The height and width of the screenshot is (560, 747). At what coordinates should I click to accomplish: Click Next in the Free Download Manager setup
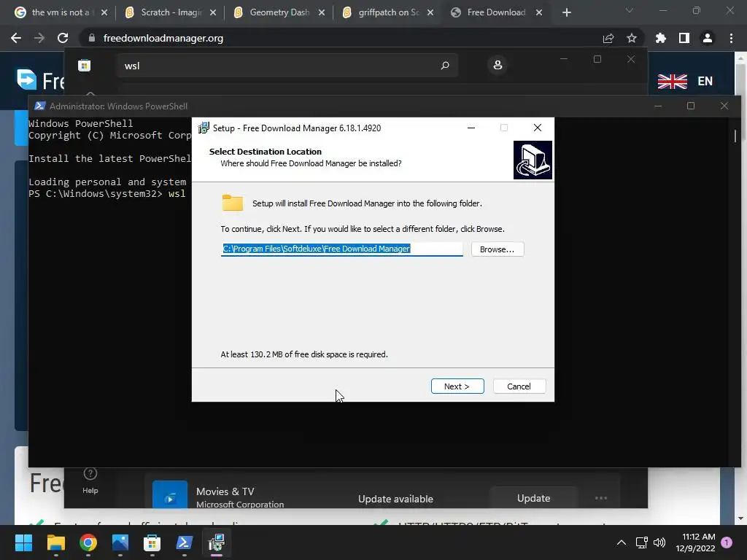(457, 386)
